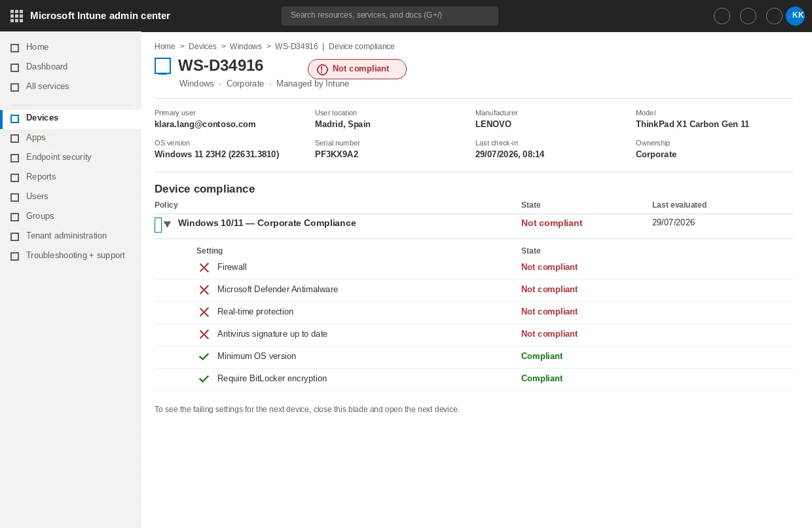Screen dimensions: 812x528
Task: Click the Real-time protection setting name
Action: (x=255, y=312)
